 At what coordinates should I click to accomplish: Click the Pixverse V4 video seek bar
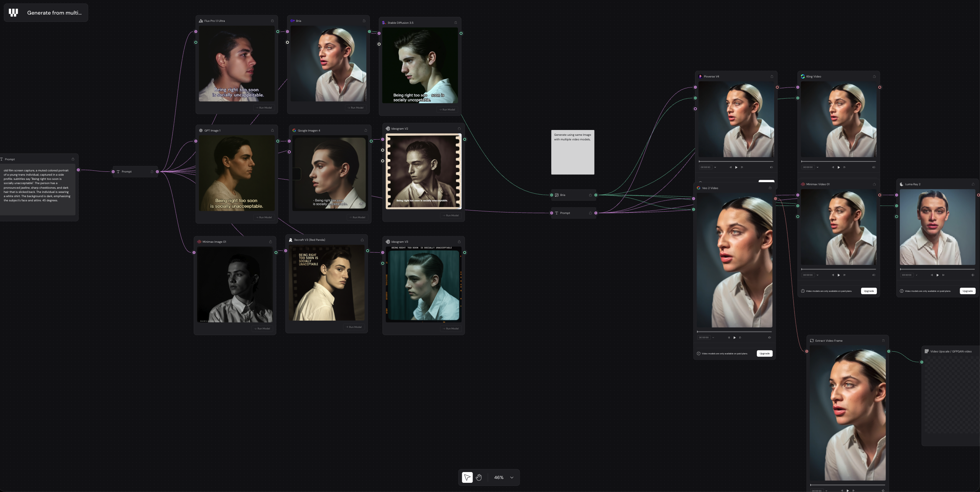(736, 161)
